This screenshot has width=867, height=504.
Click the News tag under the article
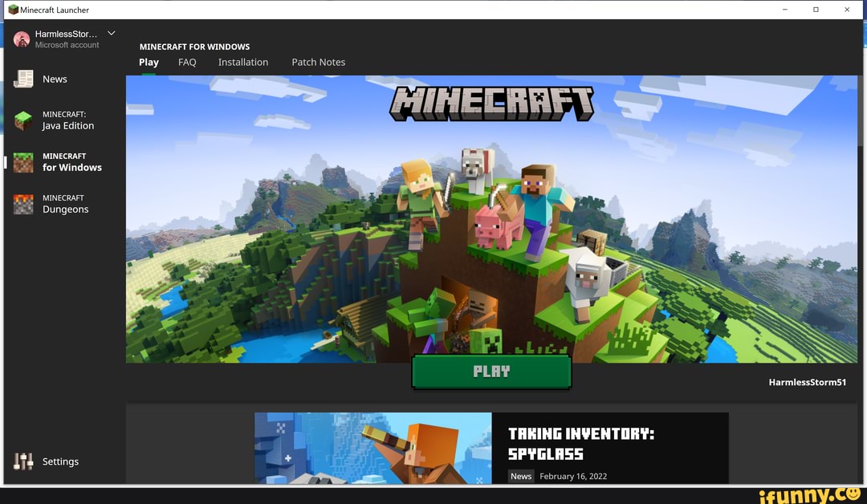click(x=521, y=476)
